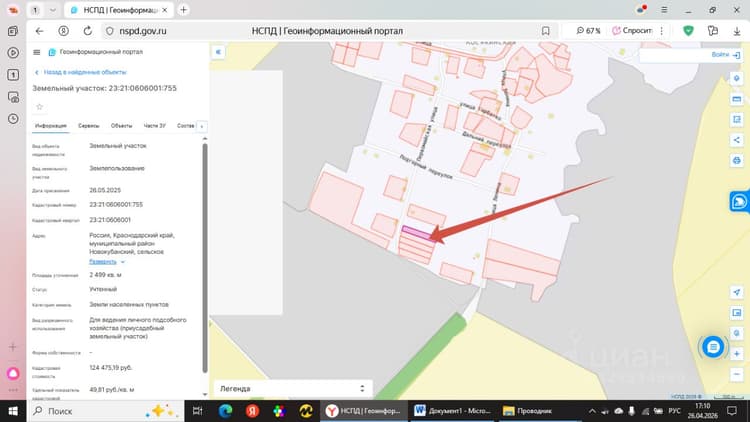Open map layers pin tool
The image size is (750, 422).
737,78
